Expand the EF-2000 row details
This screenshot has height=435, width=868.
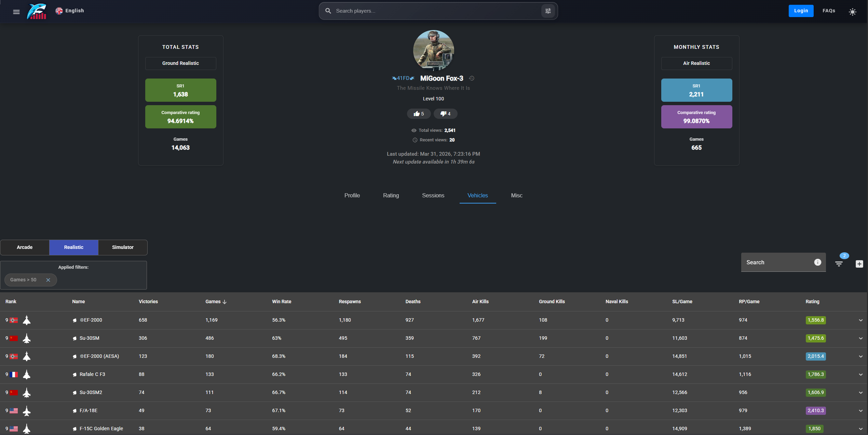pos(860,320)
